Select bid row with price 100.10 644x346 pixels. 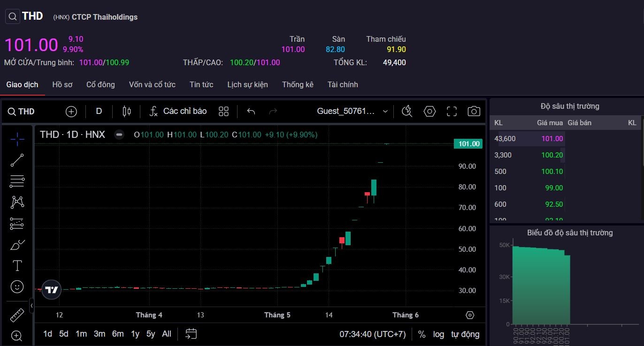point(528,172)
